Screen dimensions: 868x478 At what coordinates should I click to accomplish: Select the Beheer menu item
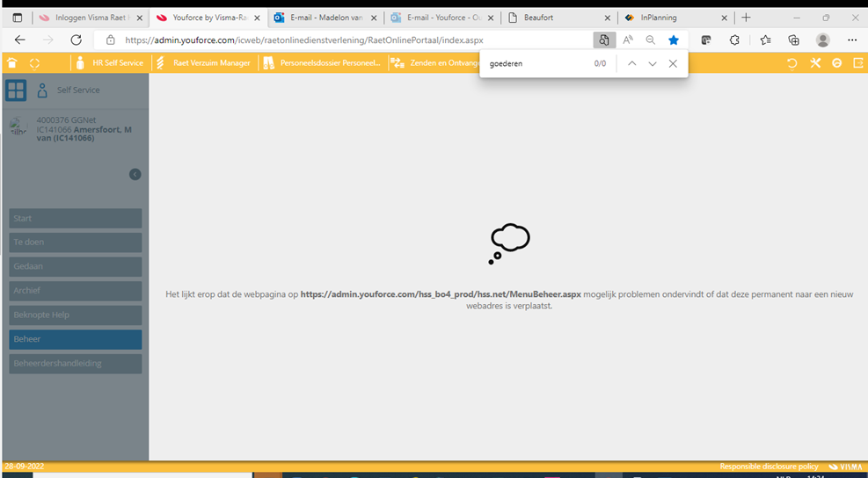point(76,340)
